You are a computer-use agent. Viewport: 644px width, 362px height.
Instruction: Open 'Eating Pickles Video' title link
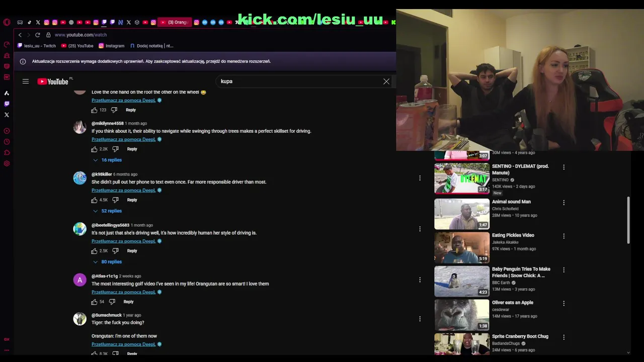pyautogui.click(x=513, y=235)
